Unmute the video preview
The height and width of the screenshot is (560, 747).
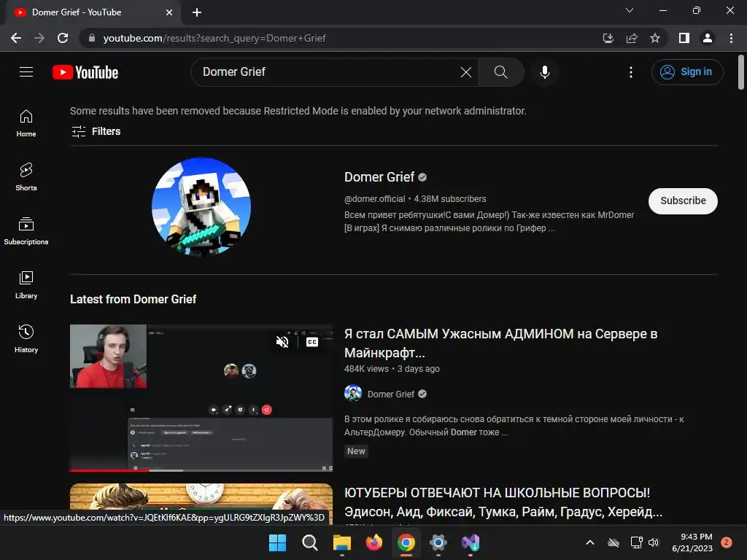tap(282, 342)
